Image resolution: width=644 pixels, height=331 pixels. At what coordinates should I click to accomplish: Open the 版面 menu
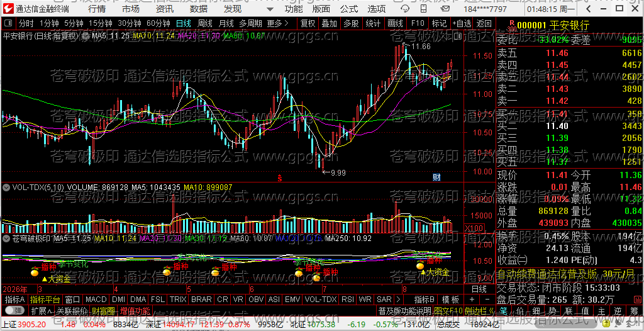[321, 9]
